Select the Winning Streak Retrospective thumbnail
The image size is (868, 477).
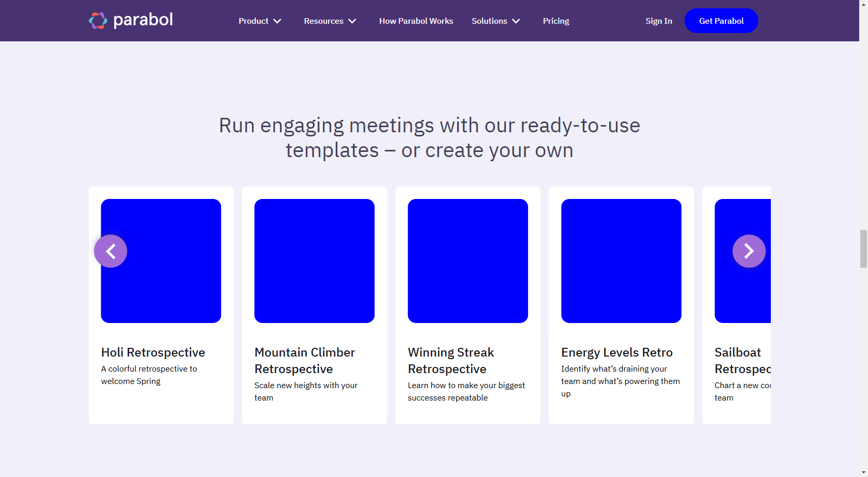point(468,261)
